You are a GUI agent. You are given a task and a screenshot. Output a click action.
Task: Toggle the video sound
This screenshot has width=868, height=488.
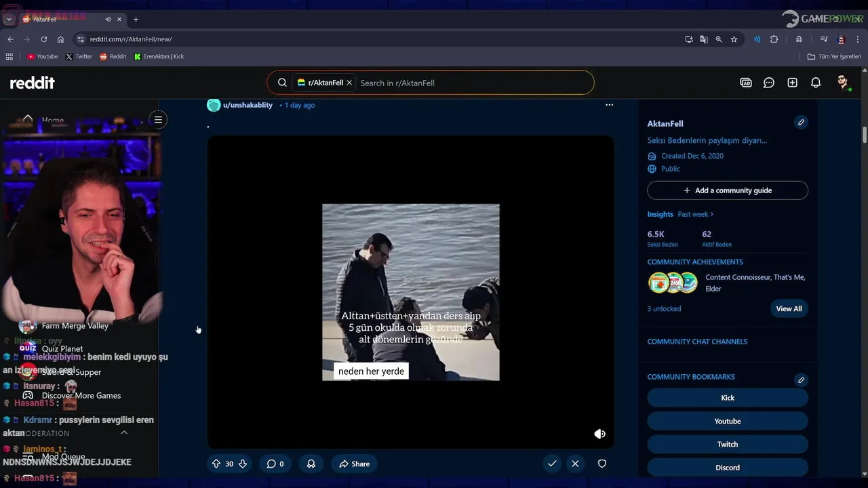pyautogui.click(x=599, y=434)
